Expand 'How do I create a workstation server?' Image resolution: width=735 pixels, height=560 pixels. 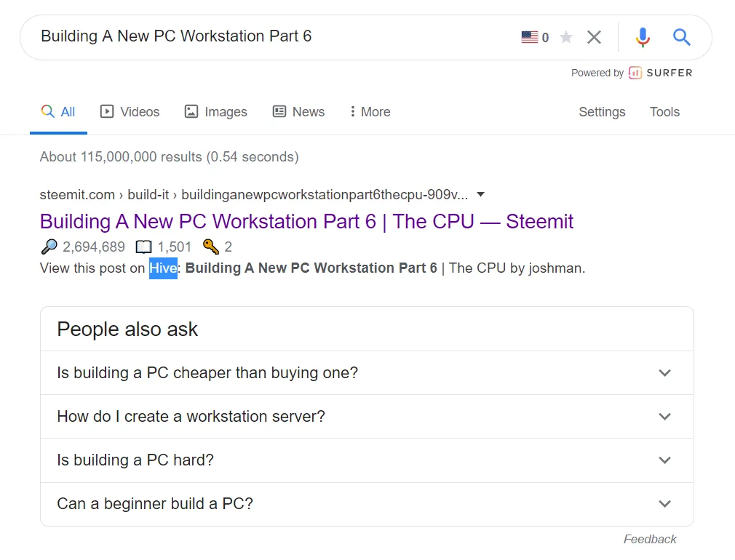point(367,416)
